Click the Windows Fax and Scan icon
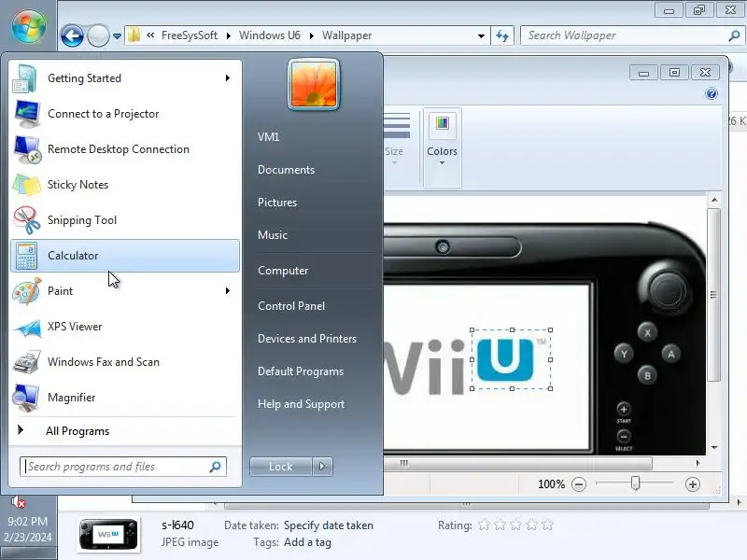 [27, 362]
